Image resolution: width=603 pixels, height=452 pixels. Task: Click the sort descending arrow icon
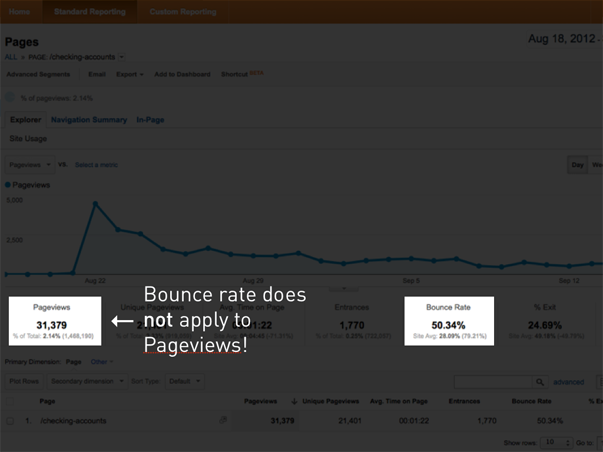pyautogui.click(x=294, y=401)
